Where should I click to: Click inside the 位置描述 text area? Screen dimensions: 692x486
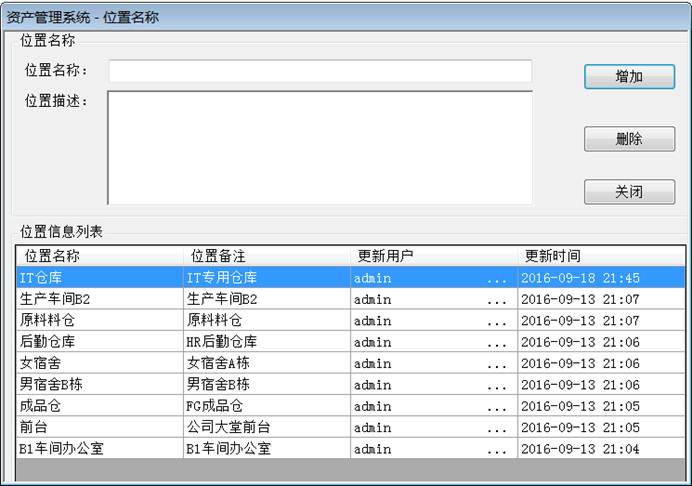[320, 148]
